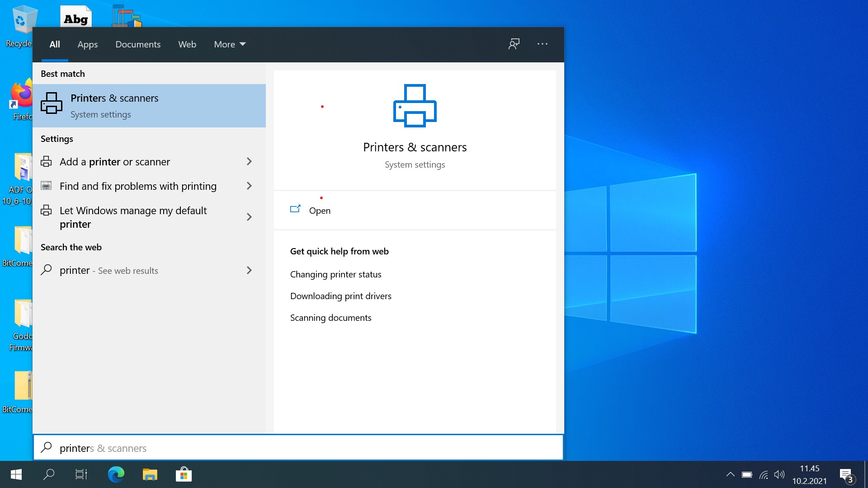Click the Settings section header
868x488 pixels.
pyautogui.click(x=57, y=139)
